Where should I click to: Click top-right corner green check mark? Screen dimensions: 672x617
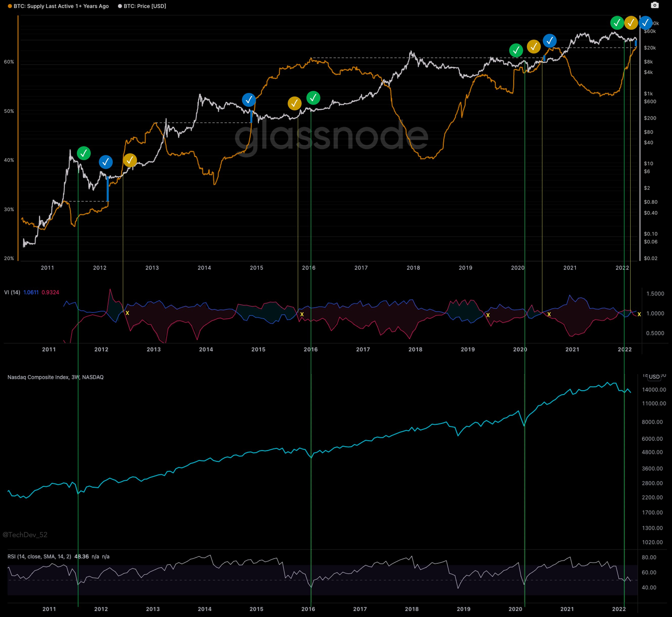pyautogui.click(x=617, y=23)
